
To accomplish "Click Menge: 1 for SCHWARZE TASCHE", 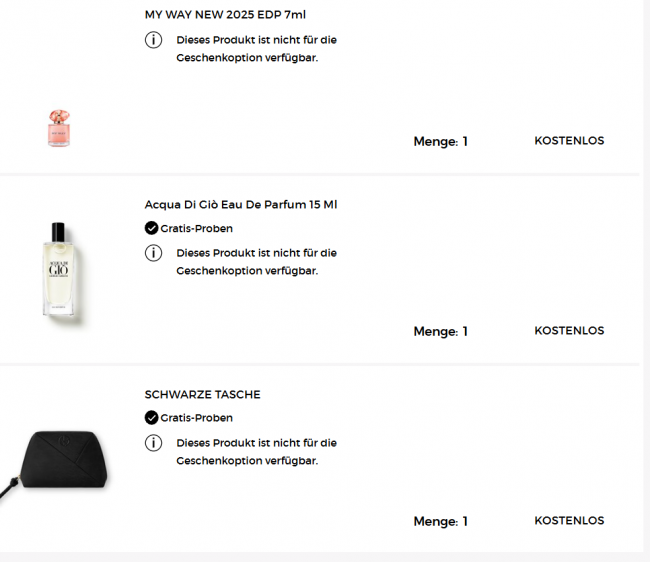I will coord(440,522).
